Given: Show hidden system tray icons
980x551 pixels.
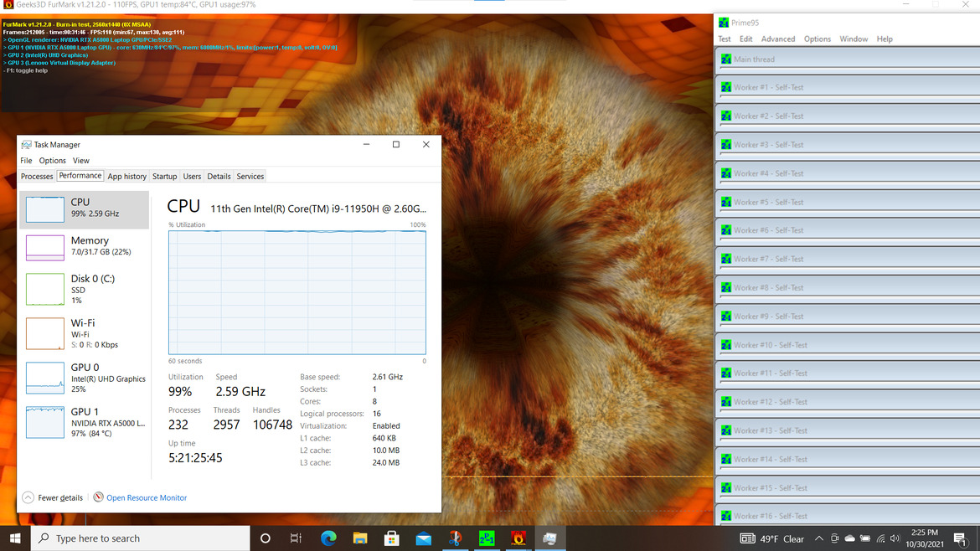Looking at the screenshot, I should click(818, 538).
